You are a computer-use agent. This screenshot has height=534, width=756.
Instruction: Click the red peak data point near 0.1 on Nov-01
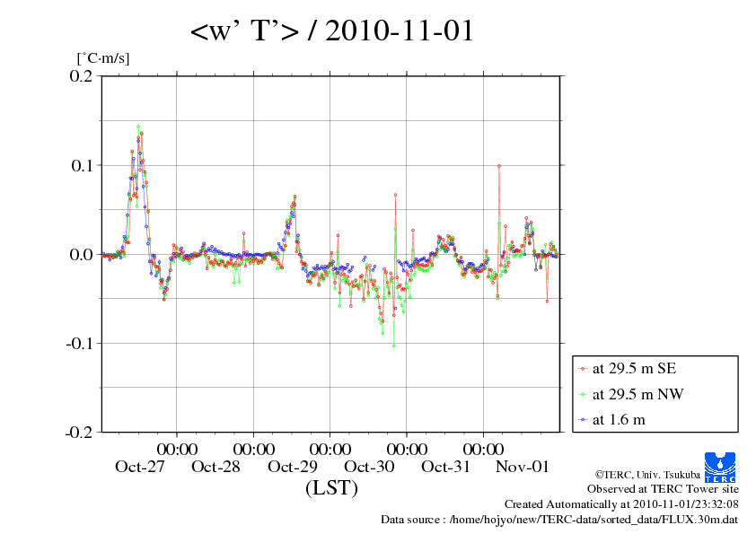tap(499, 166)
